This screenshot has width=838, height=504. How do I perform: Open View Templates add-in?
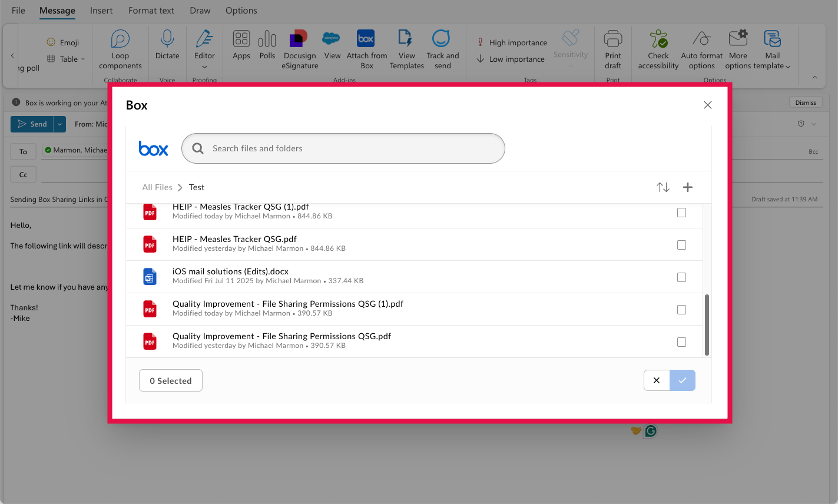click(x=406, y=49)
